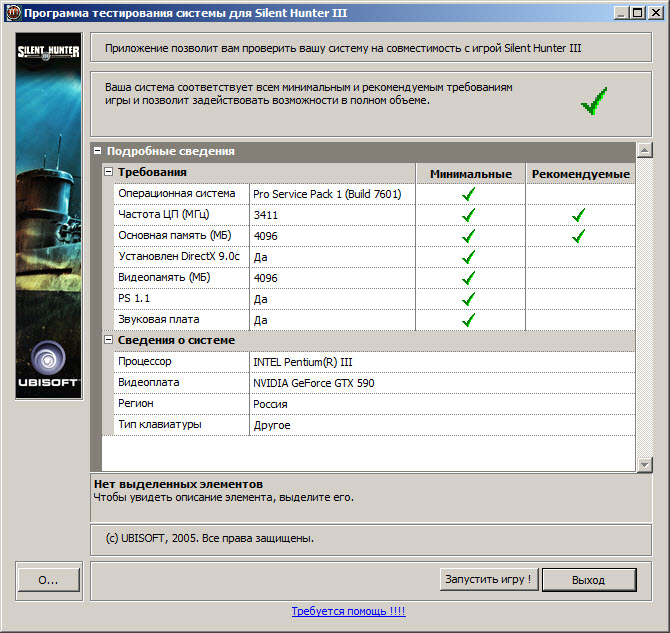Select the Регион row
670x633 pixels.
(374, 404)
